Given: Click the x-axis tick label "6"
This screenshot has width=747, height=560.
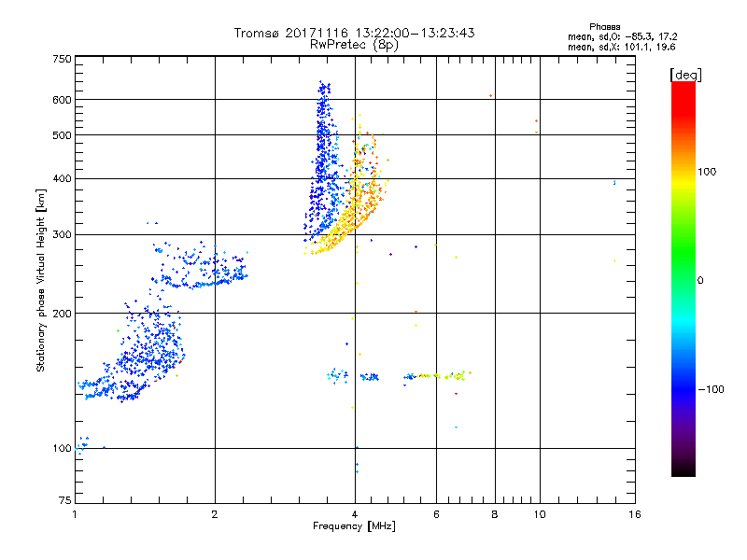Looking at the screenshot, I should click(436, 514).
